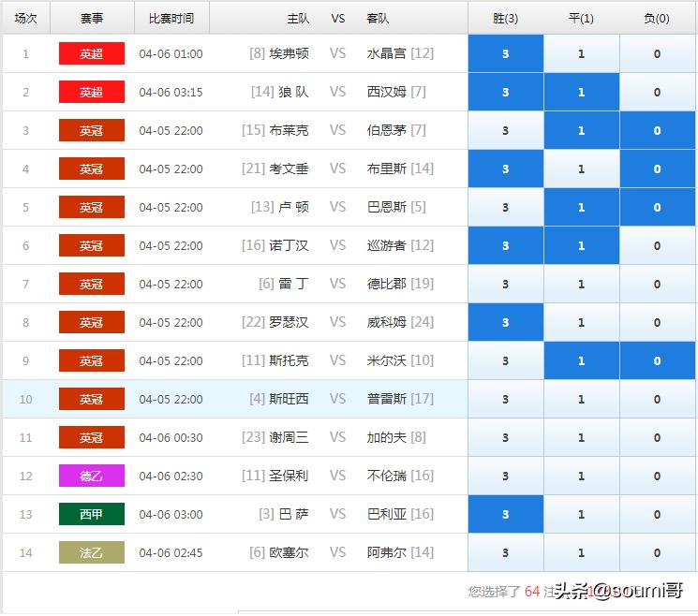Click the 赛事 column header
This screenshot has height=616, width=698.
click(x=92, y=18)
